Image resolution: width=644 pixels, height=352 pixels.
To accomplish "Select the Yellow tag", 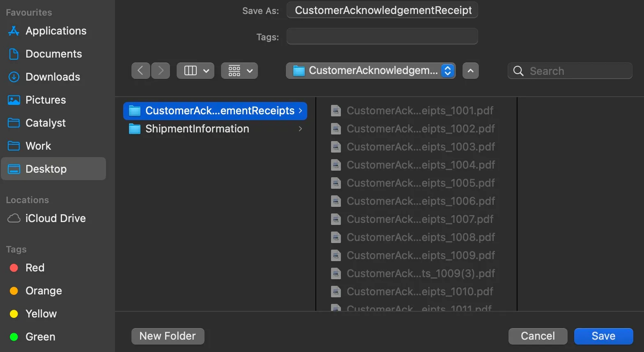I will tap(53, 314).
